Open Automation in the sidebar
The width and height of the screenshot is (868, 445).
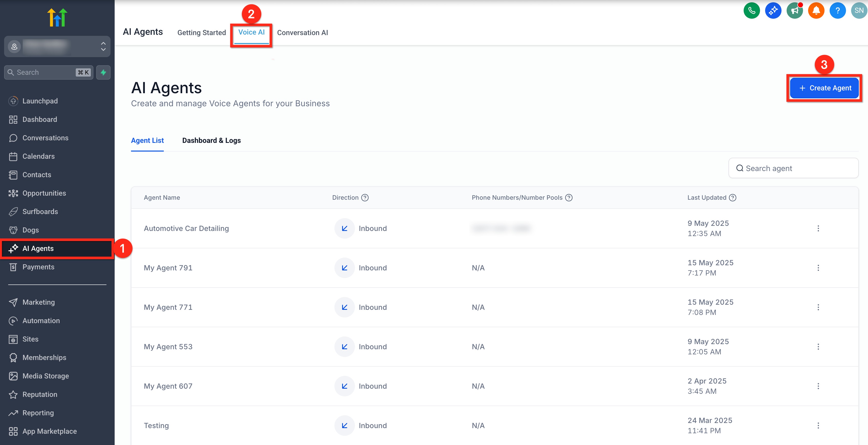[41, 321]
